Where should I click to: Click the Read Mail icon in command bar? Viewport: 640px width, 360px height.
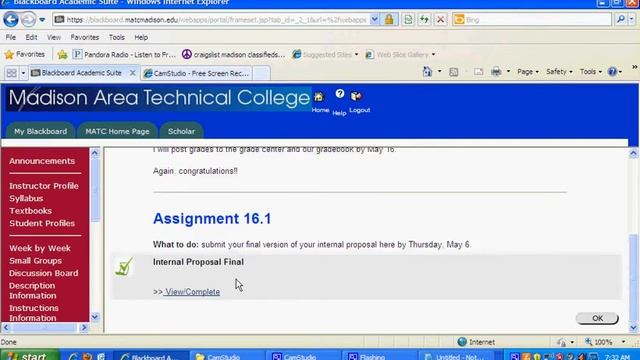pyautogui.click(x=478, y=72)
